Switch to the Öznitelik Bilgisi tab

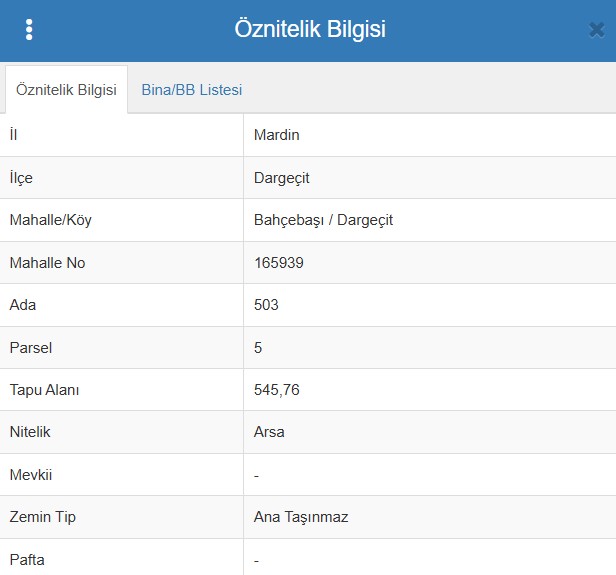(66, 90)
